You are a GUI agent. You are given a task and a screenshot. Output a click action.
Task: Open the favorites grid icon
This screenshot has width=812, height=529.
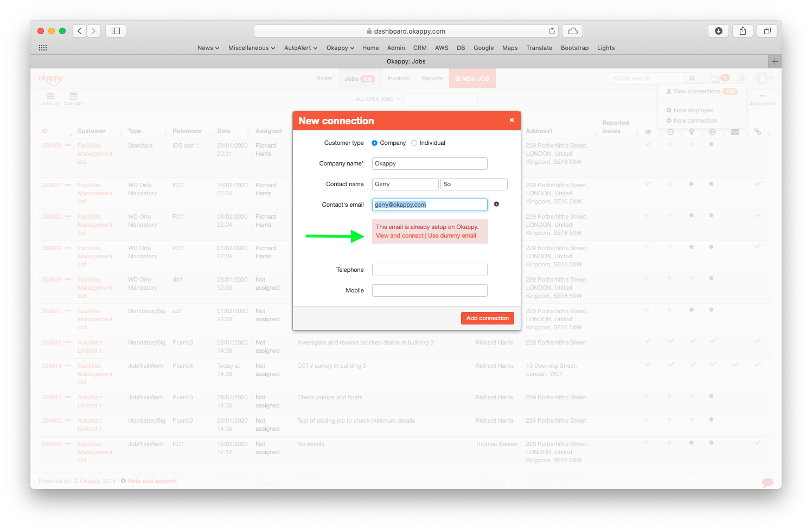click(x=43, y=48)
